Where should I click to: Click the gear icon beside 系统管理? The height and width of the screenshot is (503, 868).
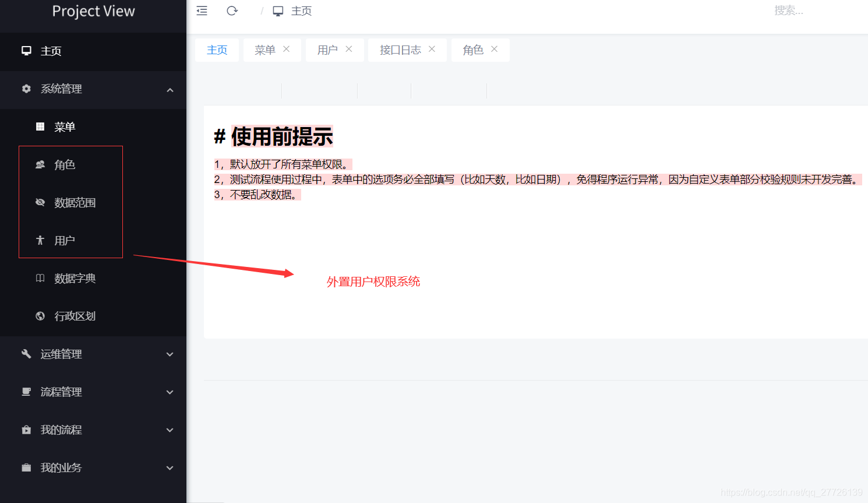point(26,89)
